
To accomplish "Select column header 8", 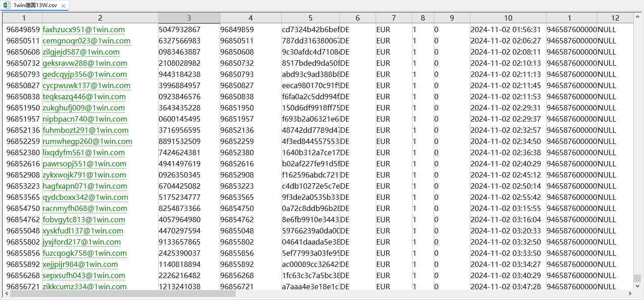I will tap(423, 18).
